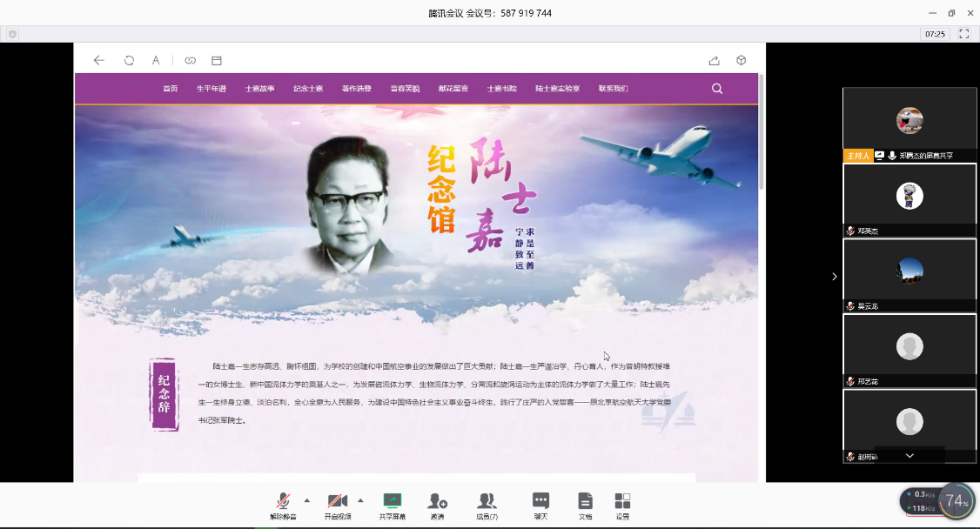Click the green Share Screen (共享屏幕) icon

coord(392,501)
